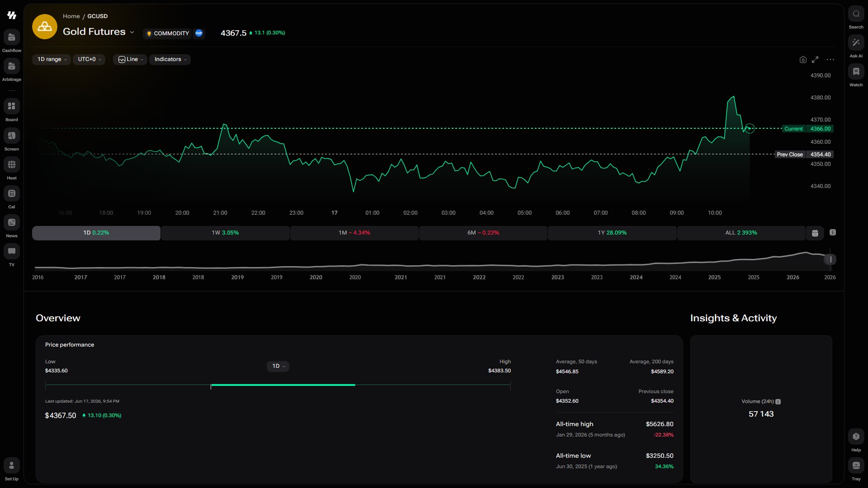Click the All-time low $3250.50 value
The height and width of the screenshot is (488, 868).
(x=660, y=456)
